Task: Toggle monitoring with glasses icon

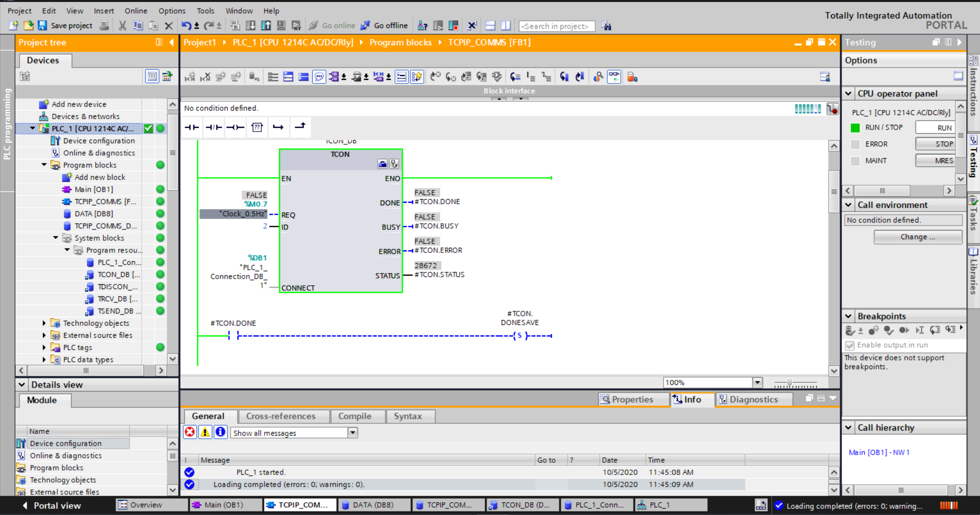Action: 614,77
